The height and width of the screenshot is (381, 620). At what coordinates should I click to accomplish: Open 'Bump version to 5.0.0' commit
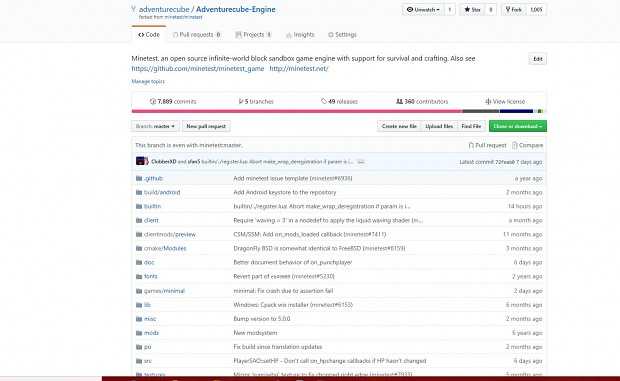click(262, 319)
